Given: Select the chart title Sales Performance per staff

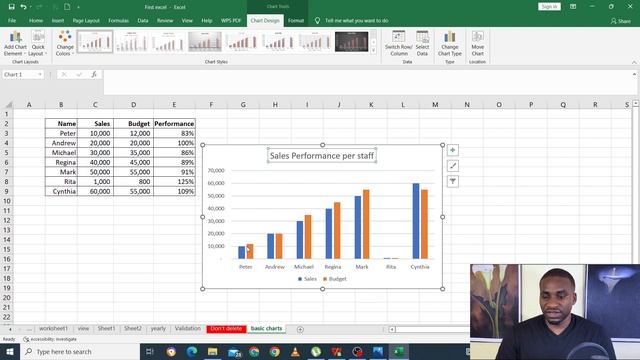Looking at the screenshot, I should [322, 156].
